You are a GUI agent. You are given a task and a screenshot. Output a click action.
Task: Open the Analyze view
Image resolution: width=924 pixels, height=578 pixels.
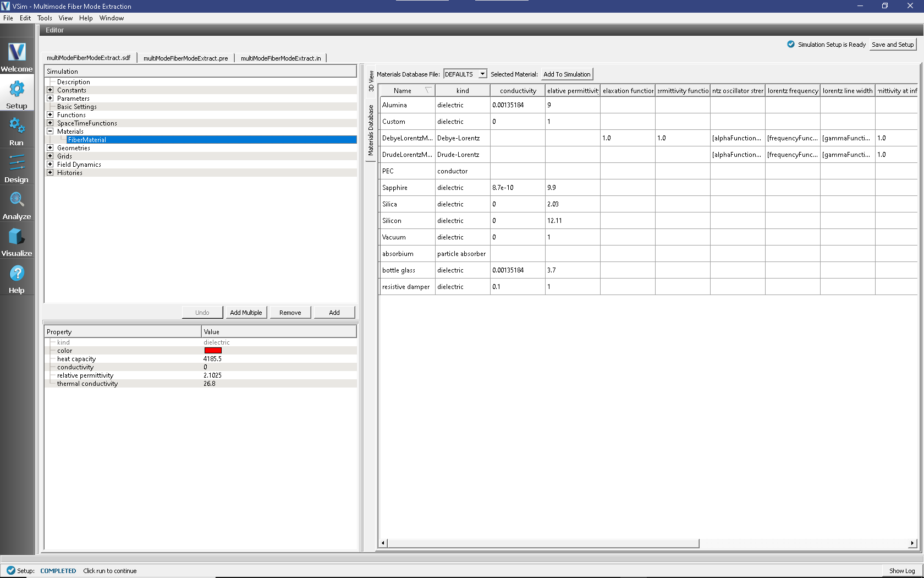click(x=16, y=204)
